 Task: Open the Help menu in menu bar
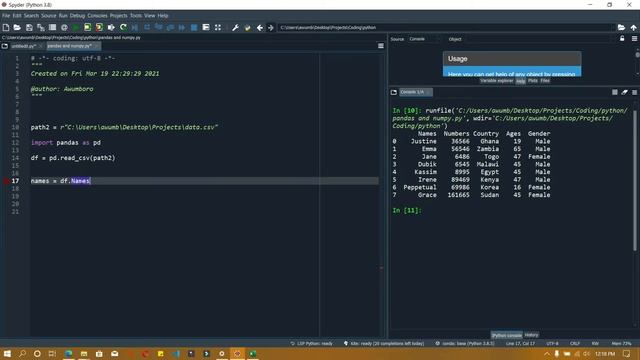tap(163, 16)
